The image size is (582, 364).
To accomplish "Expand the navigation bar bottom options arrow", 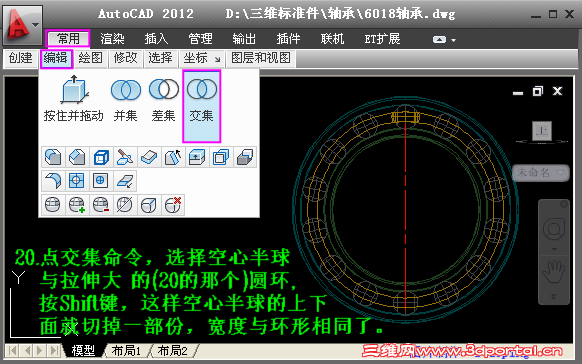I will pyautogui.click(x=554, y=296).
